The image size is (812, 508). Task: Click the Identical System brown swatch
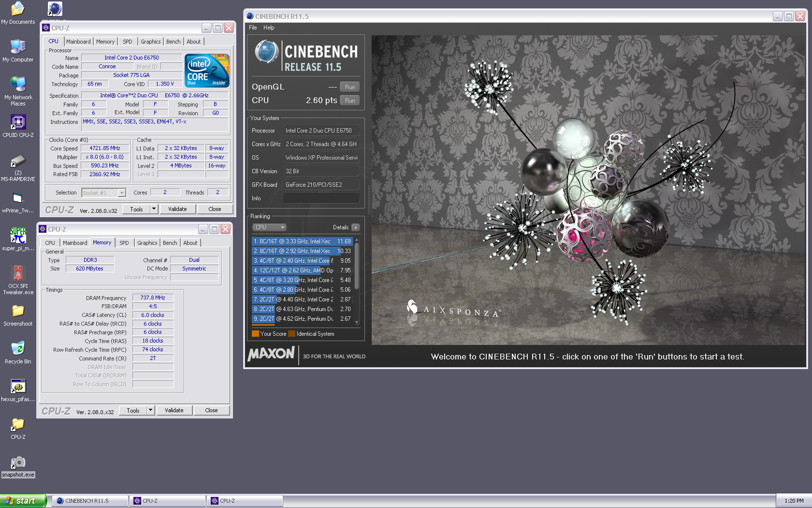291,334
